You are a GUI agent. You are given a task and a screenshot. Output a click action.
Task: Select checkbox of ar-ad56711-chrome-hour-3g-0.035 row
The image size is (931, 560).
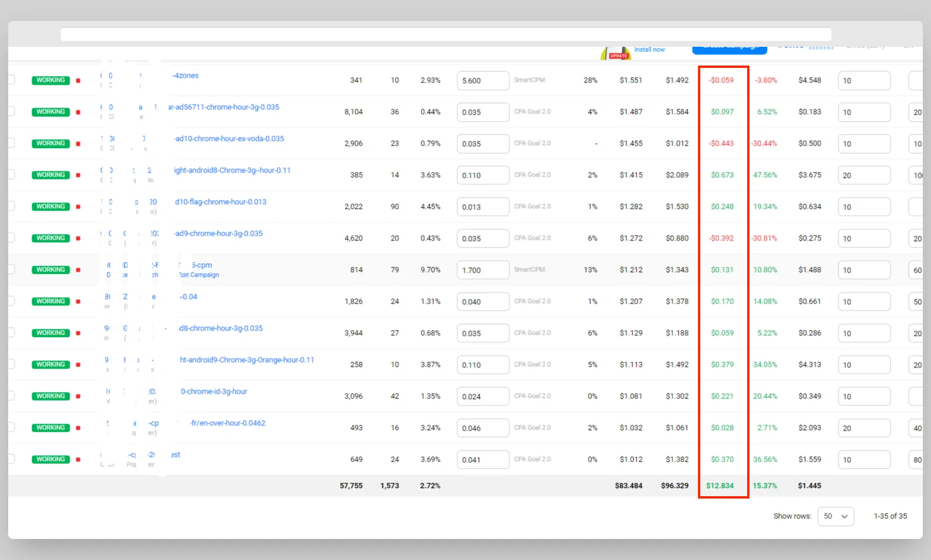click(x=11, y=111)
